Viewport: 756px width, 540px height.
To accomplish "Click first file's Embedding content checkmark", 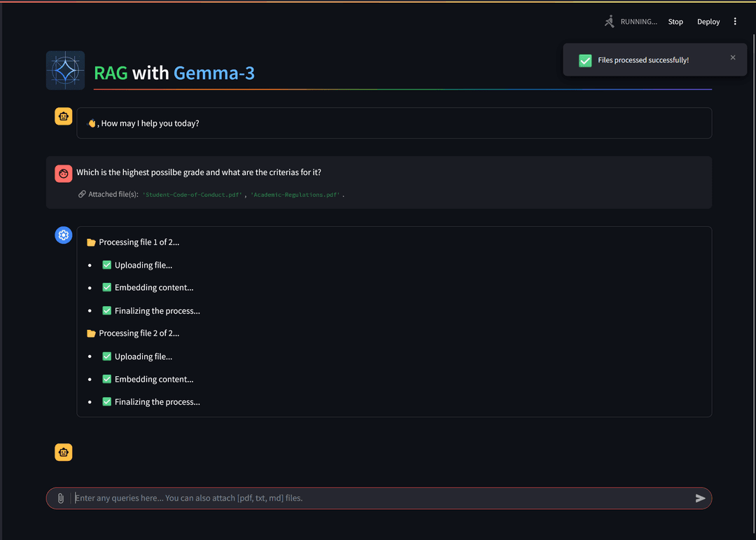I will pos(107,287).
